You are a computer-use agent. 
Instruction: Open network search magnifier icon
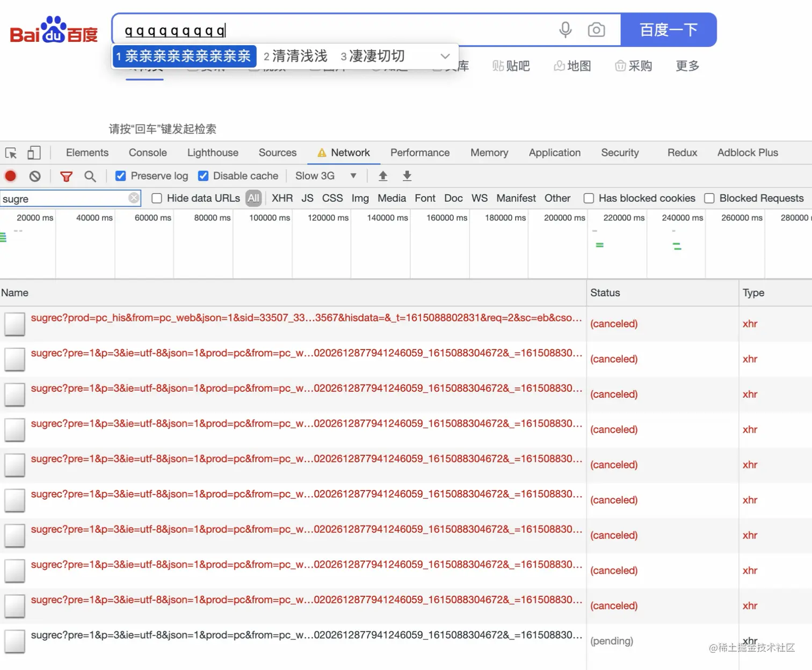tap(90, 176)
